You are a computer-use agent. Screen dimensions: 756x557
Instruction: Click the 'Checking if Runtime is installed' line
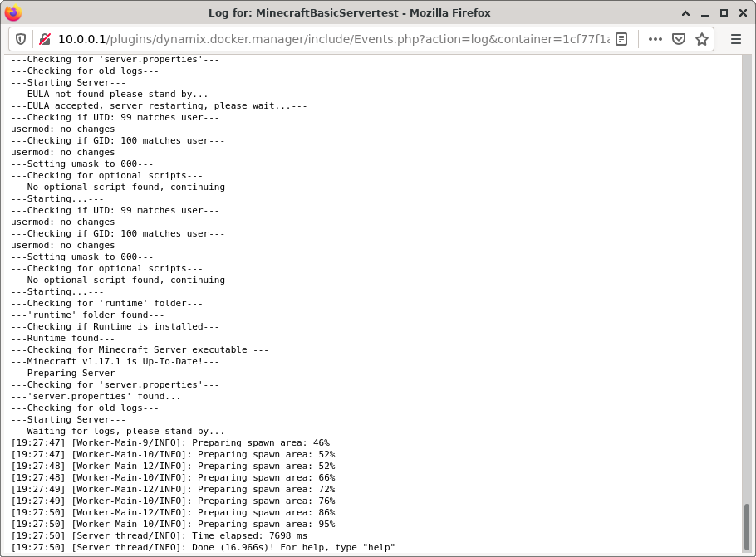pos(115,327)
